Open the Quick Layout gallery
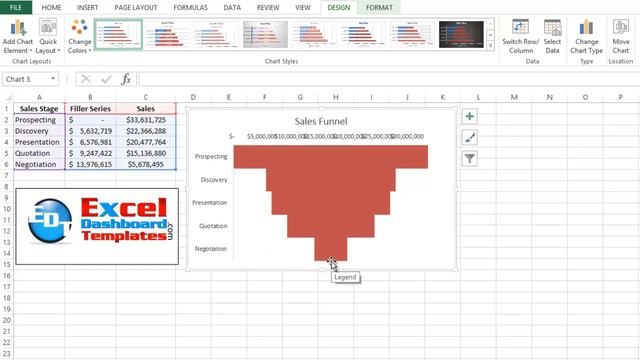Screen dimensions: 640x360 tap(48, 37)
